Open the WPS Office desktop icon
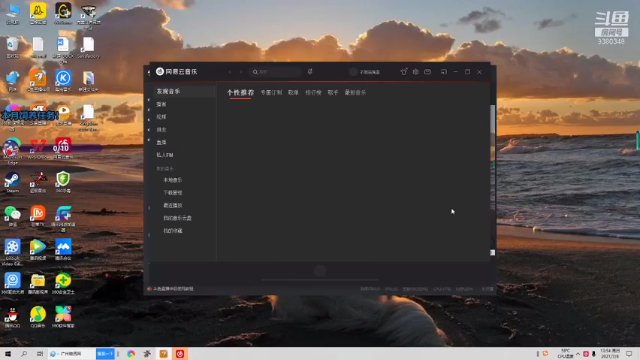640x360 pixels. tap(38, 148)
